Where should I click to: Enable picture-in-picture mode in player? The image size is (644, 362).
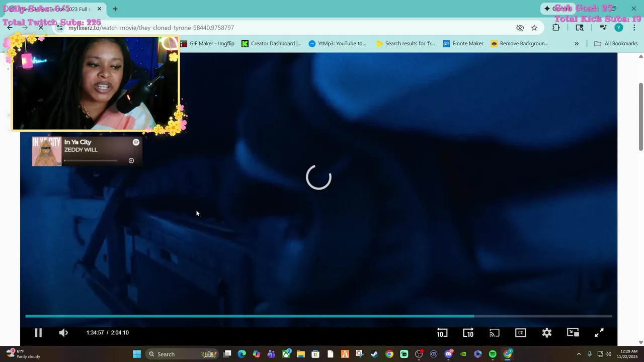click(573, 332)
